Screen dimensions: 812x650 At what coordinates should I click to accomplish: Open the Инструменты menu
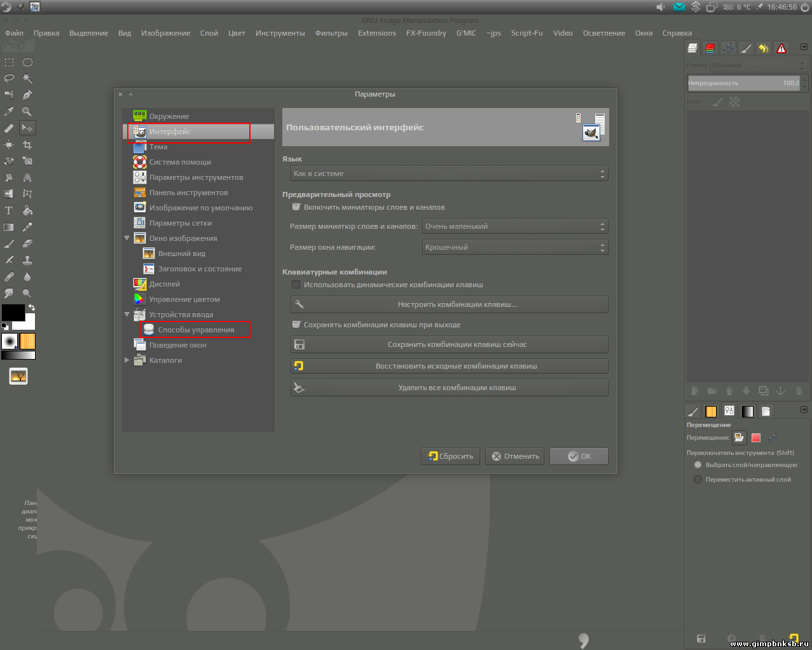pyautogui.click(x=280, y=33)
